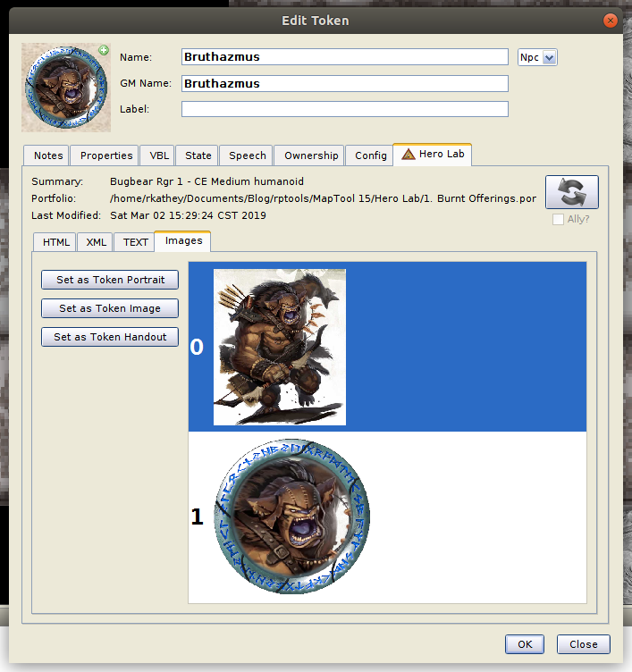Image resolution: width=632 pixels, height=672 pixels.
Task: Open the Npc token type dropdown
Action: click(x=537, y=57)
